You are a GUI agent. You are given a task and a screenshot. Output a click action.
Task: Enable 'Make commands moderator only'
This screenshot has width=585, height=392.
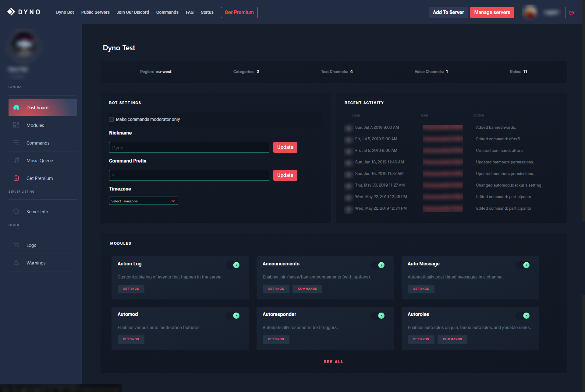click(112, 119)
